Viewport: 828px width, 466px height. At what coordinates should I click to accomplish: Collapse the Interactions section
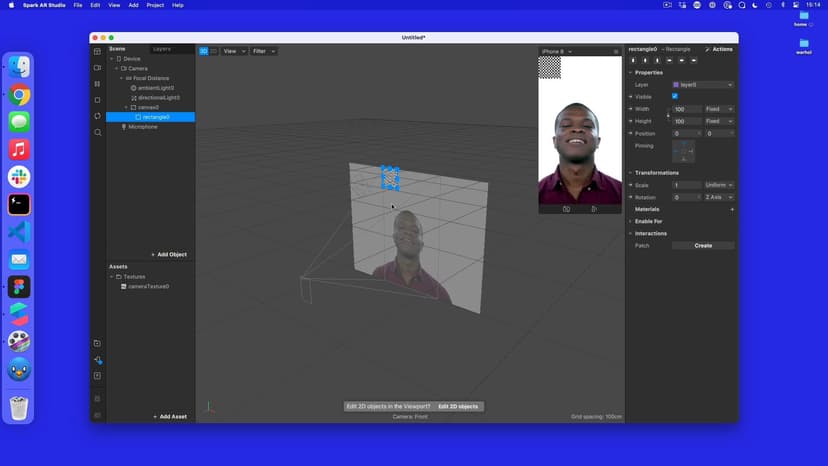(x=631, y=234)
